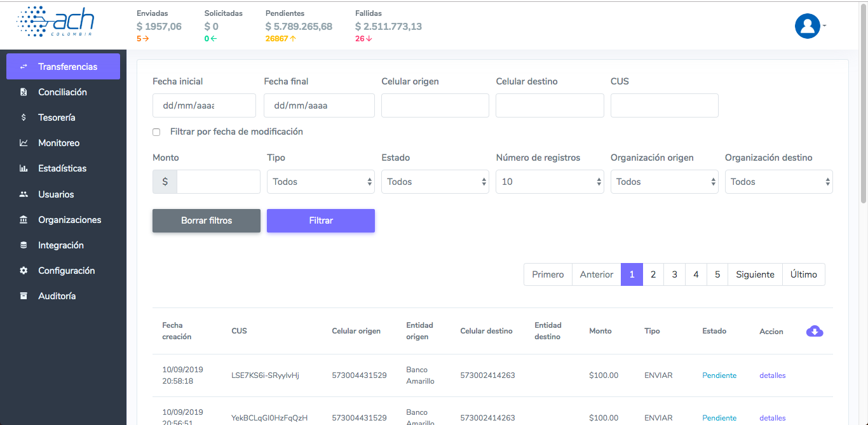This screenshot has height=425, width=868.
Task: Go to the Siguiente page
Action: (x=755, y=274)
